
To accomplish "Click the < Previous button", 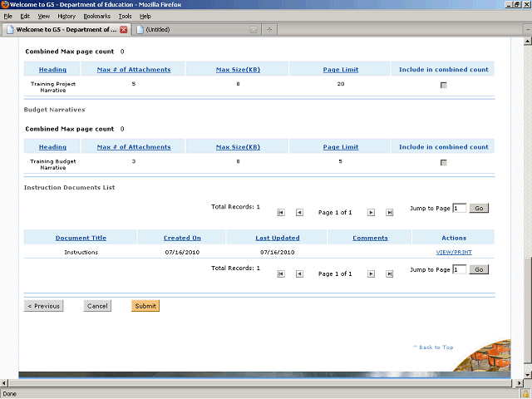I will [43, 306].
